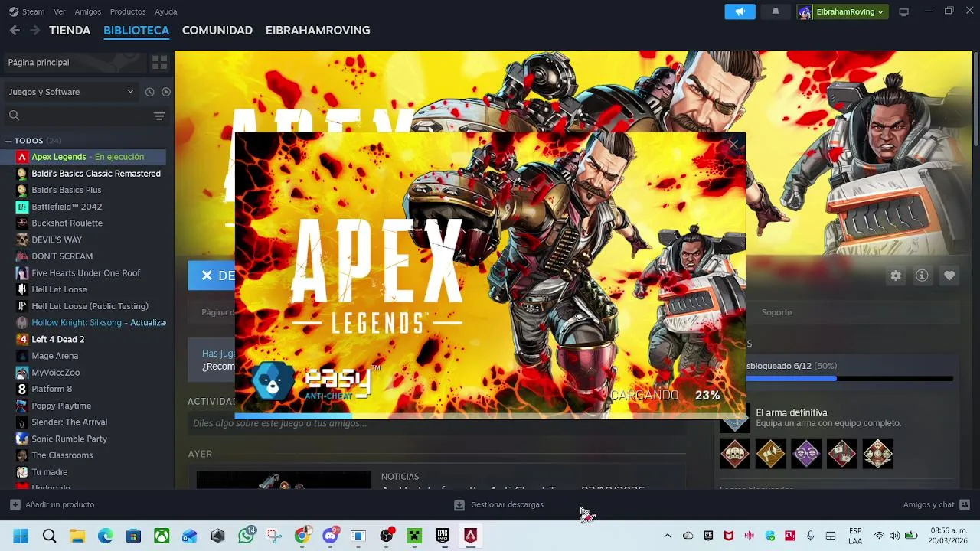Go to the TIENDA tab

[70, 31]
